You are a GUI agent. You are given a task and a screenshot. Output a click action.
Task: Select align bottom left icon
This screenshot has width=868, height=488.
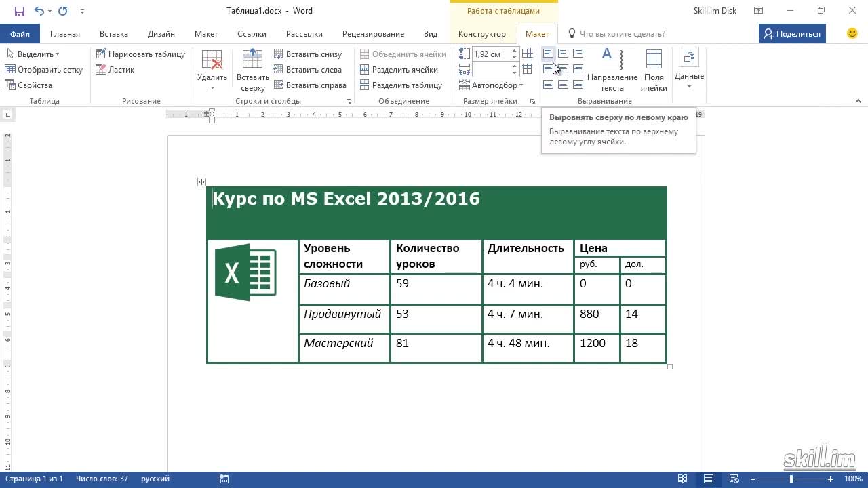click(x=548, y=85)
